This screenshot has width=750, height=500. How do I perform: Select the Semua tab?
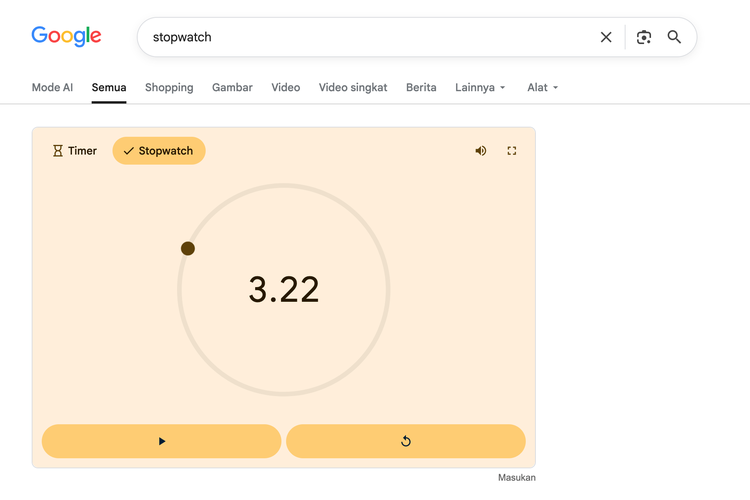[x=109, y=88]
